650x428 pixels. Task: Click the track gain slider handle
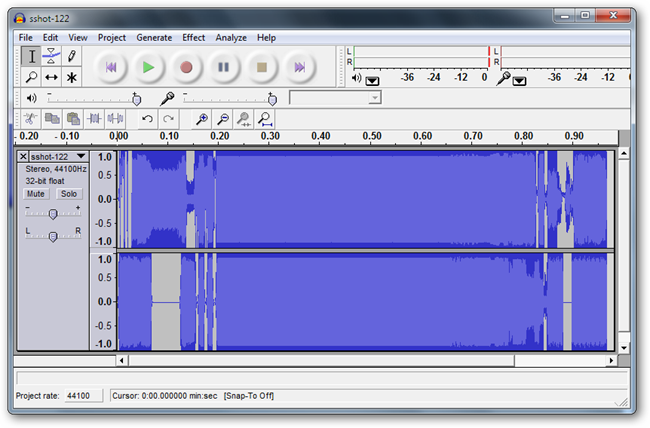[x=53, y=214]
